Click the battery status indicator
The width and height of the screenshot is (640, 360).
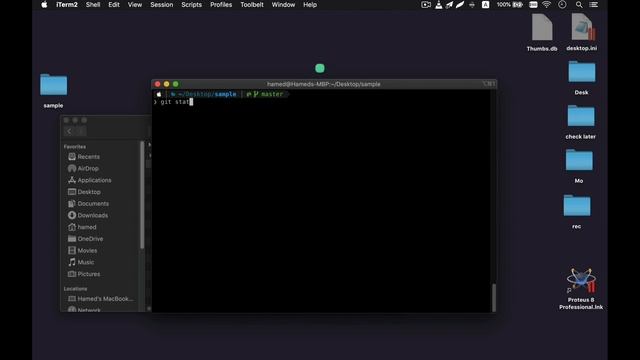tap(510, 5)
